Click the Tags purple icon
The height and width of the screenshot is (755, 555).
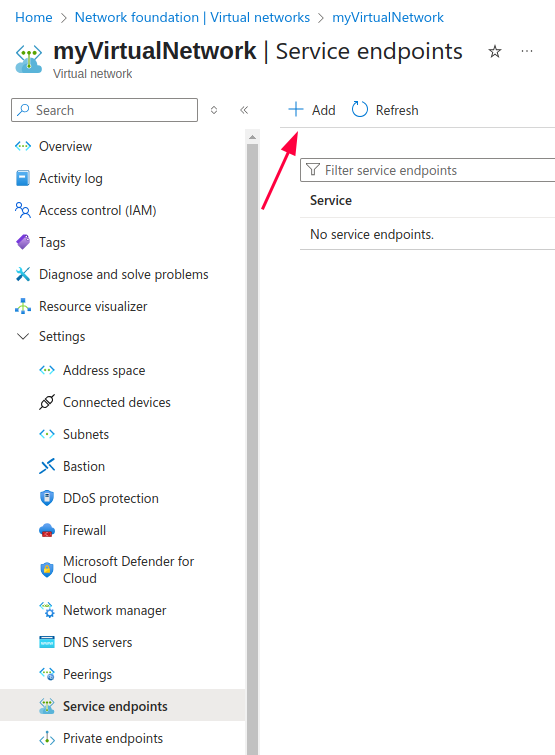tap(23, 242)
